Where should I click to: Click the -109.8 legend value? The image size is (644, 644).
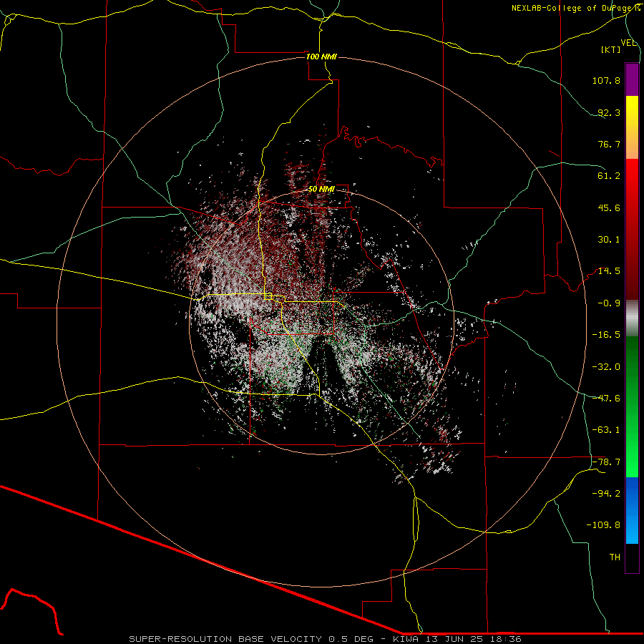pos(603,525)
